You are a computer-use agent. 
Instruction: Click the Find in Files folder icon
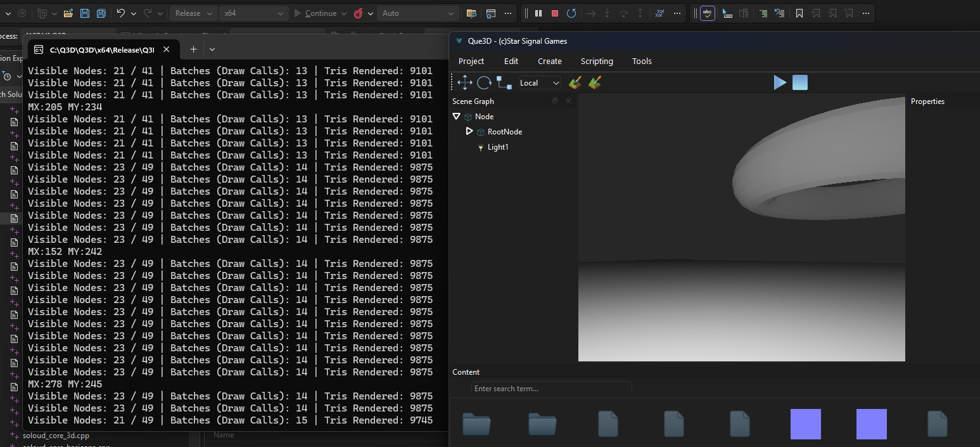click(x=471, y=13)
